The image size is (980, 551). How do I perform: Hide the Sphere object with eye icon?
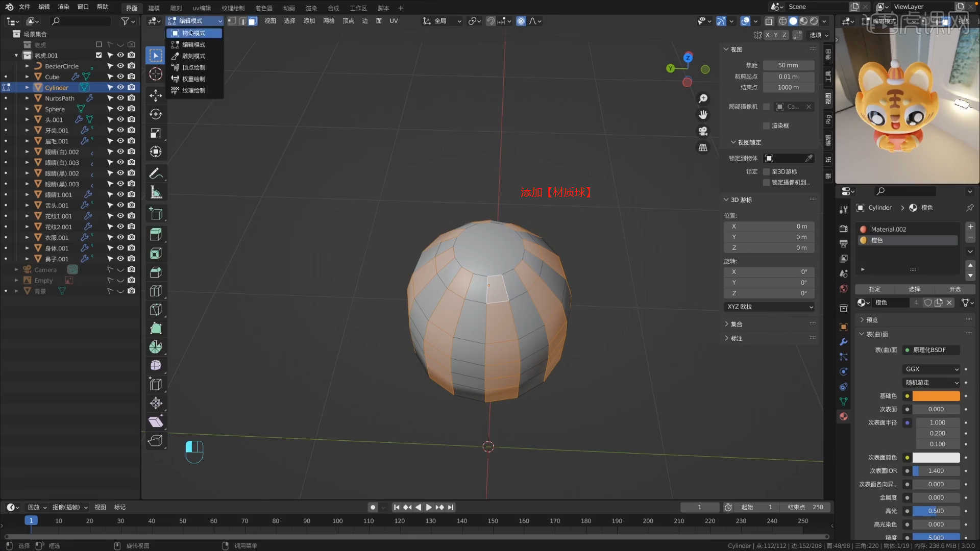tap(120, 109)
